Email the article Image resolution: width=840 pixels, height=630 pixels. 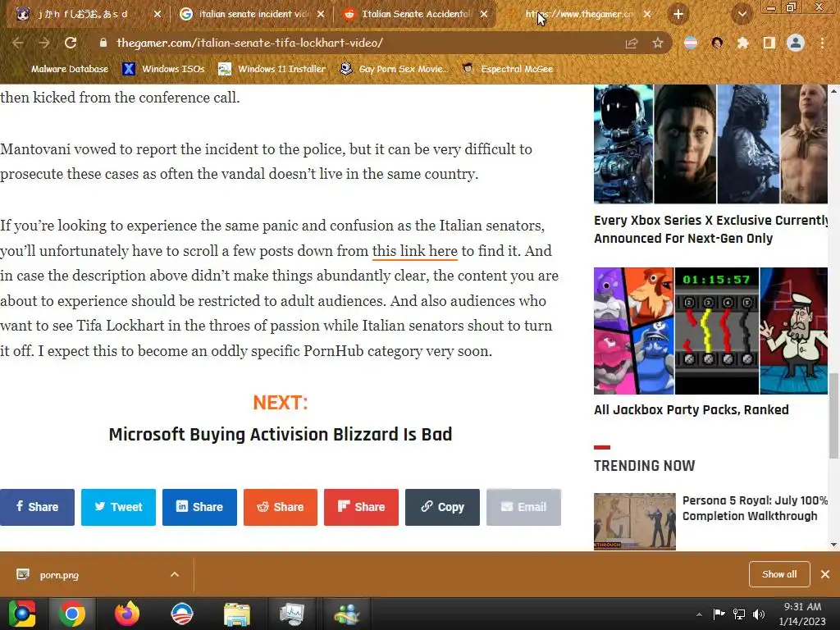point(523,507)
